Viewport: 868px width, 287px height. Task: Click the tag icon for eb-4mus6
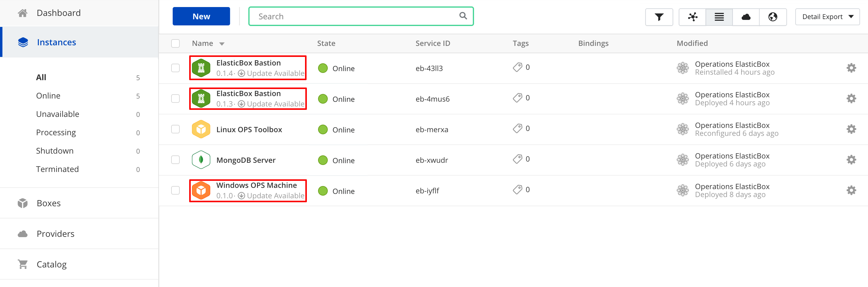click(517, 98)
